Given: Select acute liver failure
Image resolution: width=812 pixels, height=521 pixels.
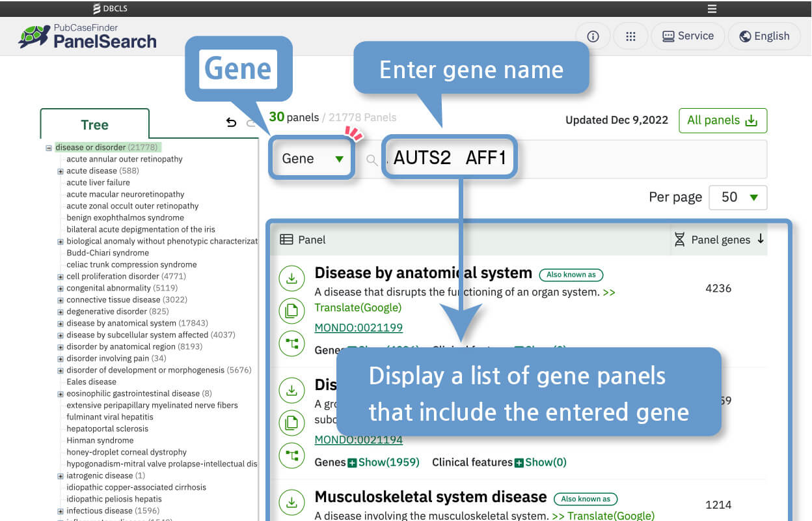Looking at the screenshot, I should tap(98, 182).
